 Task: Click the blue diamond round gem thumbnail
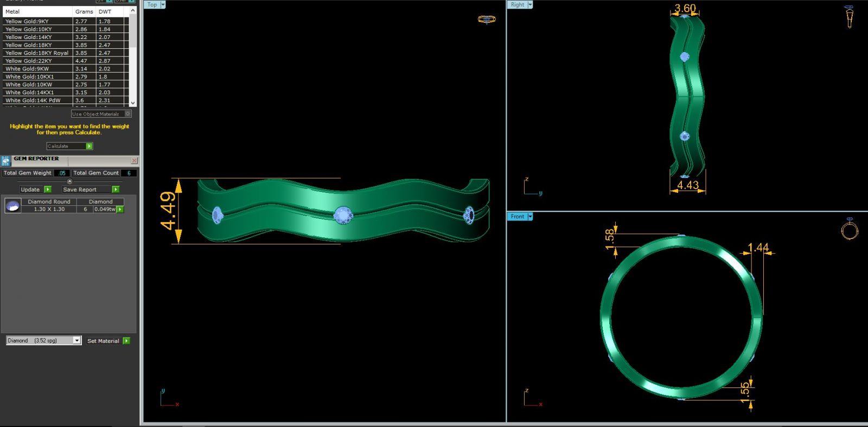tap(12, 205)
